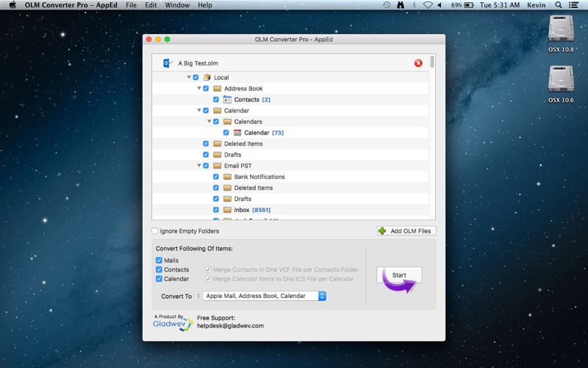Collapse the Local tree node

(x=189, y=77)
